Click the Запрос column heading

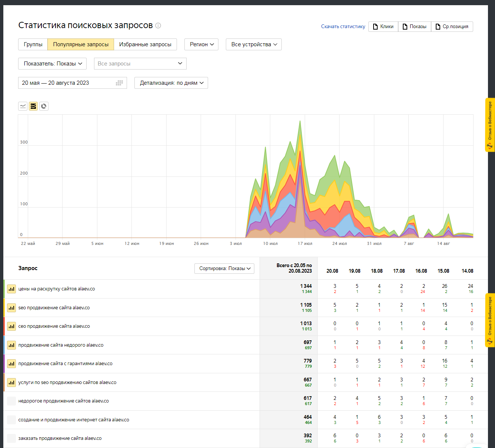(x=28, y=268)
